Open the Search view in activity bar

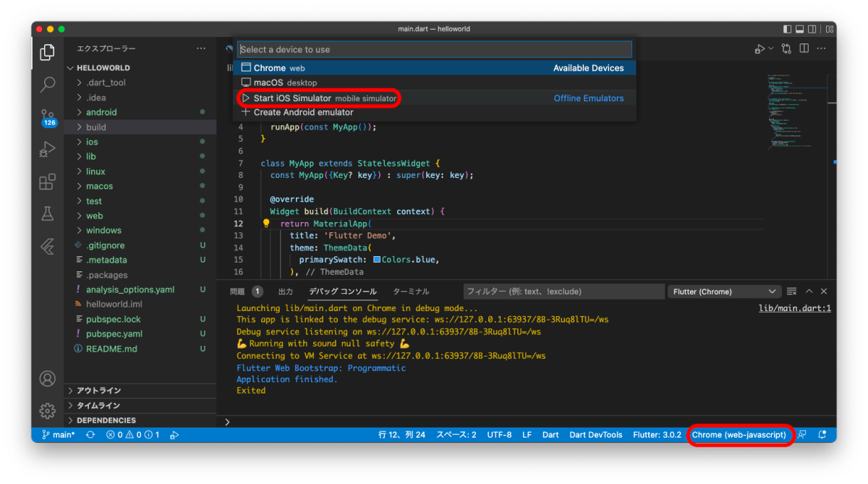tap(48, 84)
